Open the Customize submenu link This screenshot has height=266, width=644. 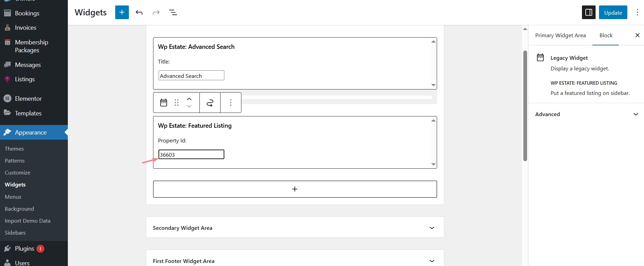click(17, 173)
